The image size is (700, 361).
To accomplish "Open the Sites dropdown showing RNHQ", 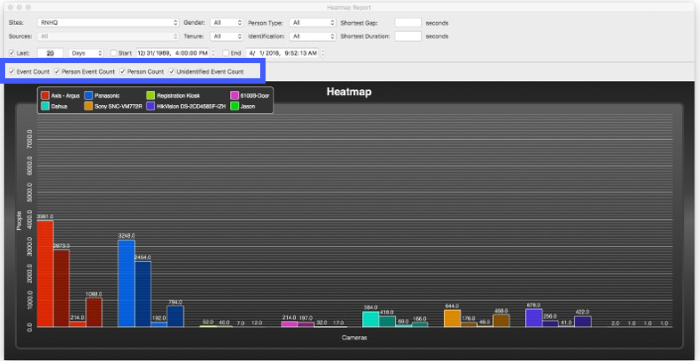I will [108, 22].
